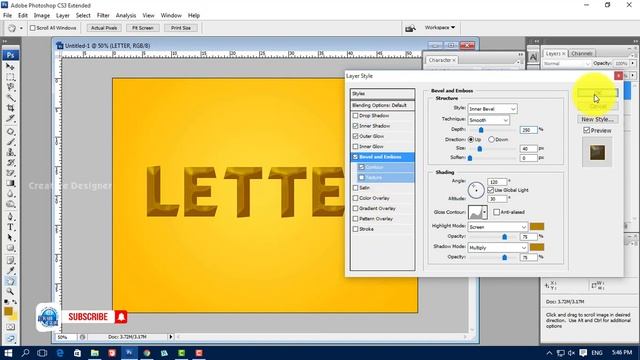The image size is (640, 360).
Task: Select the Magic Wand tool
Action: 11,97
